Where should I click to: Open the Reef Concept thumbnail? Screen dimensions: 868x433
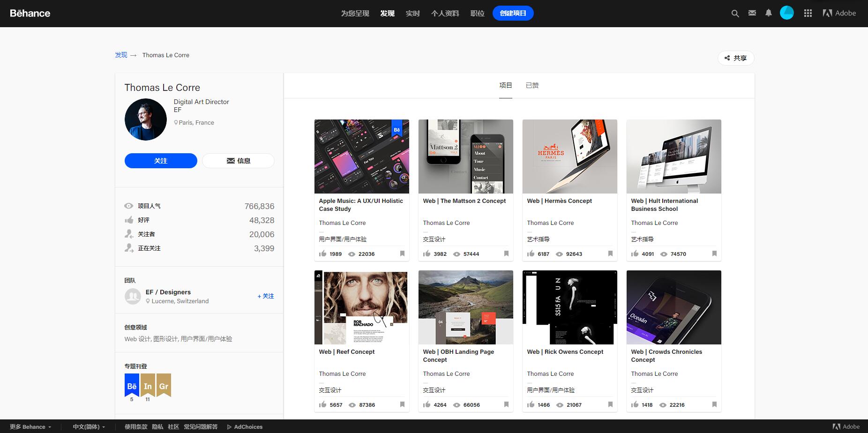coord(362,307)
